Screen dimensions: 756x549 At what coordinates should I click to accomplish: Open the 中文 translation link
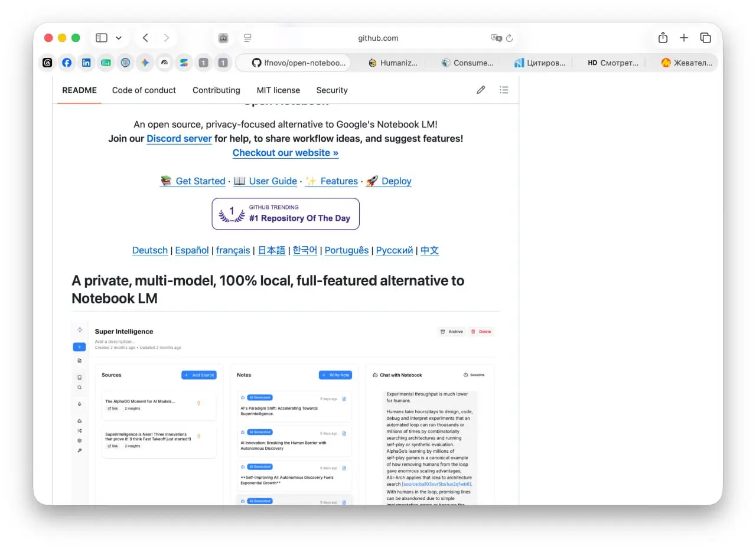point(430,250)
